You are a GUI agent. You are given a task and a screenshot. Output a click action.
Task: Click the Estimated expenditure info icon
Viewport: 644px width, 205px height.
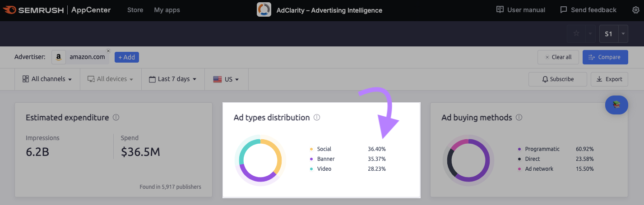pyautogui.click(x=116, y=118)
